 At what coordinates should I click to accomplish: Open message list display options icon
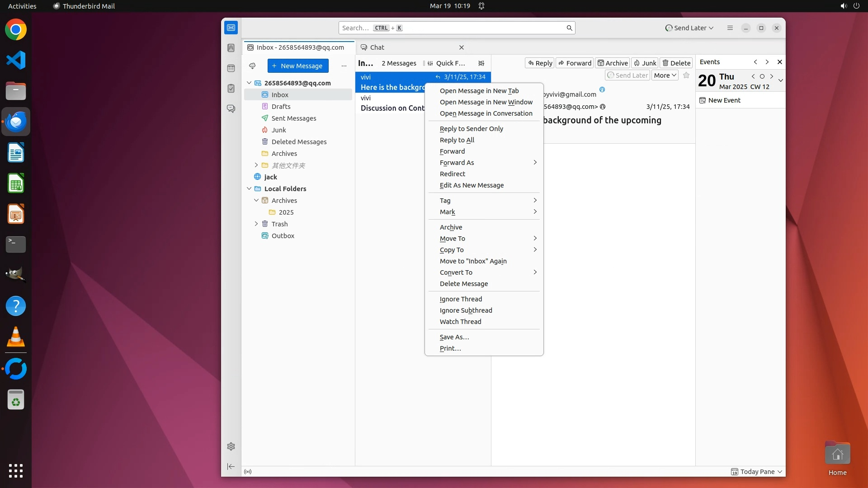click(481, 63)
